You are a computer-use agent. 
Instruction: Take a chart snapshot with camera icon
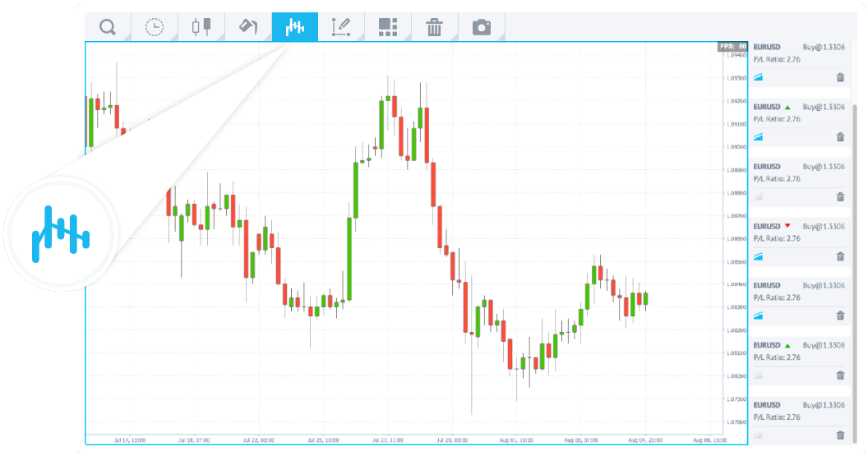coord(481,27)
